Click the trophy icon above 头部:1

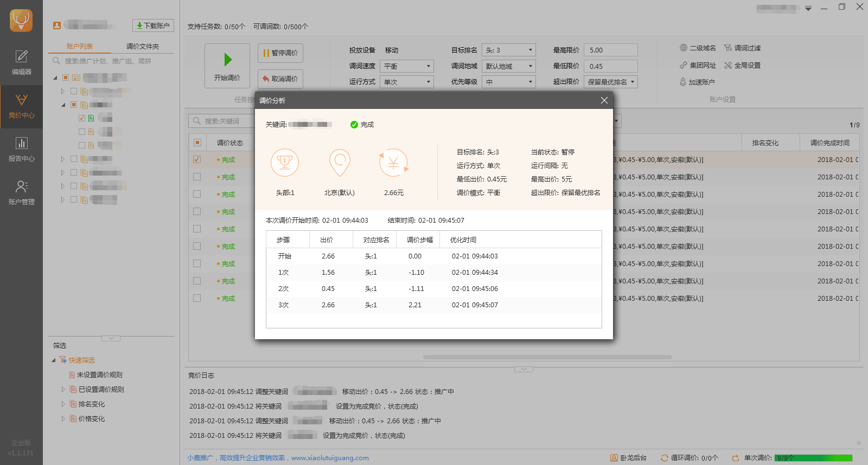coord(285,163)
